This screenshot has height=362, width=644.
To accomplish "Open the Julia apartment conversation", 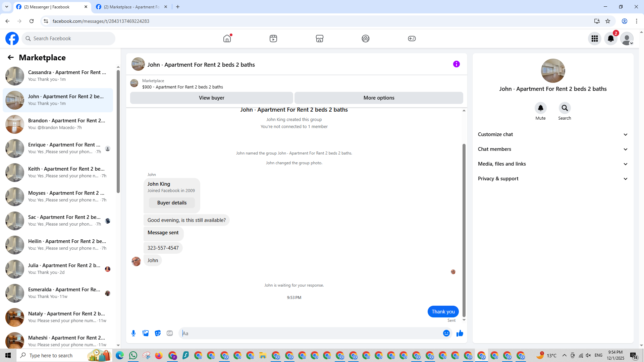I will click(x=58, y=269).
